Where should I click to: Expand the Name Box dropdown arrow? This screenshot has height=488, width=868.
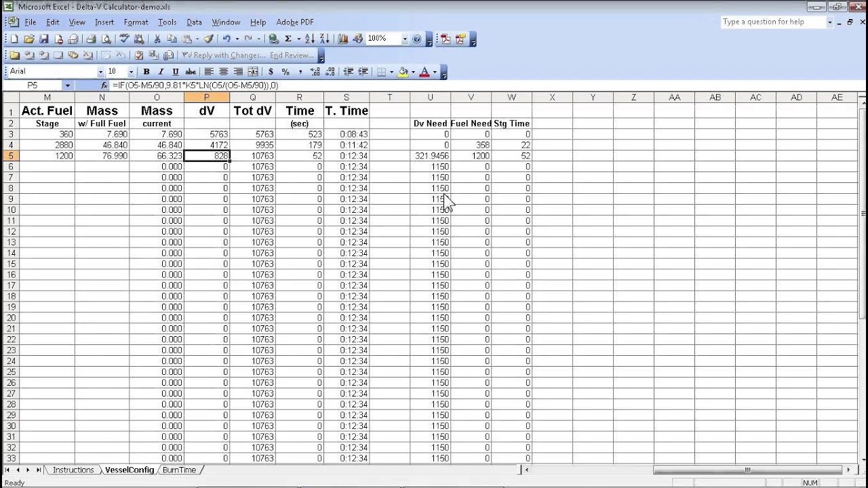(x=66, y=85)
